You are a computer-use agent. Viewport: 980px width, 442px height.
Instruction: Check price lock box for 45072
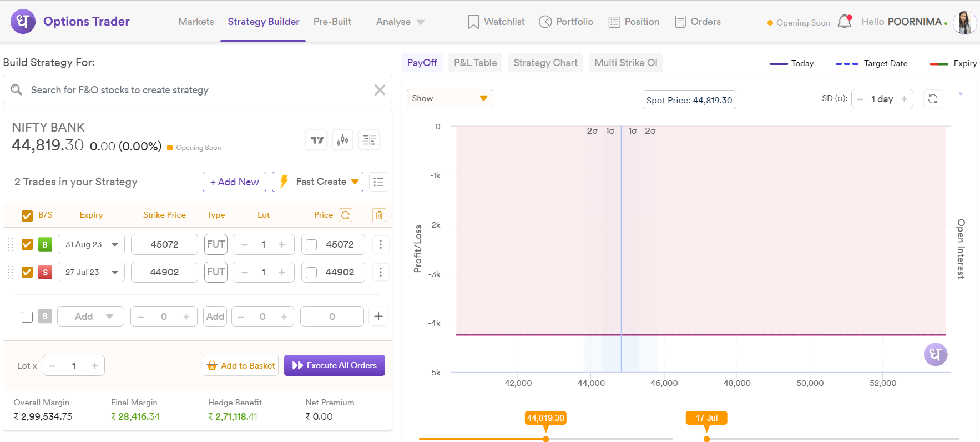(311, 245)
